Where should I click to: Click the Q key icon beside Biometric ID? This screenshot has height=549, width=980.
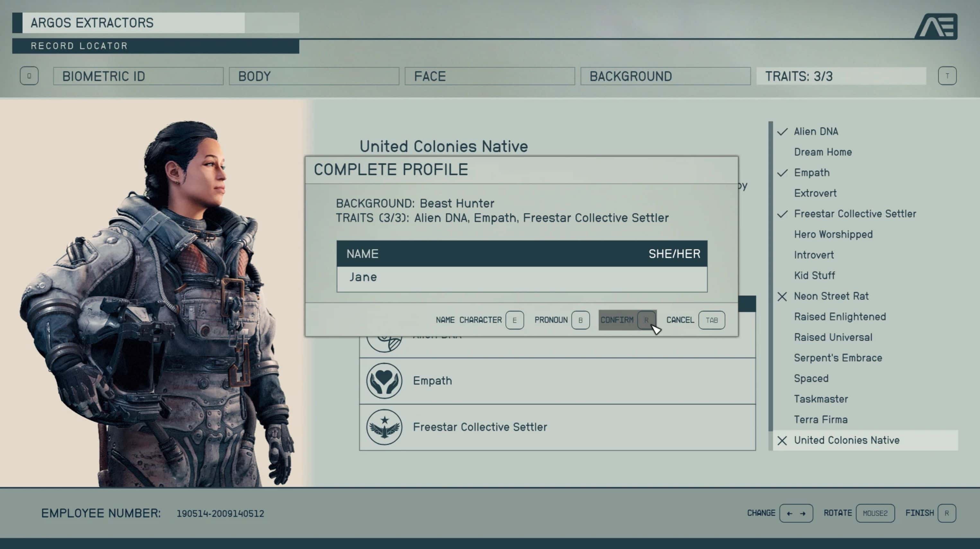click(29, 76)
